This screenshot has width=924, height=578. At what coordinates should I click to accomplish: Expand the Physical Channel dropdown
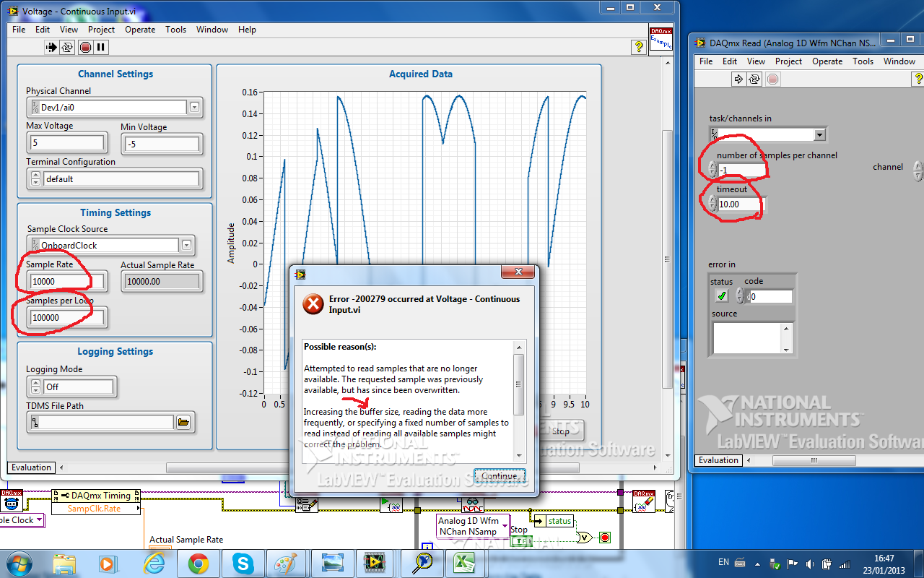pos(194,108)
